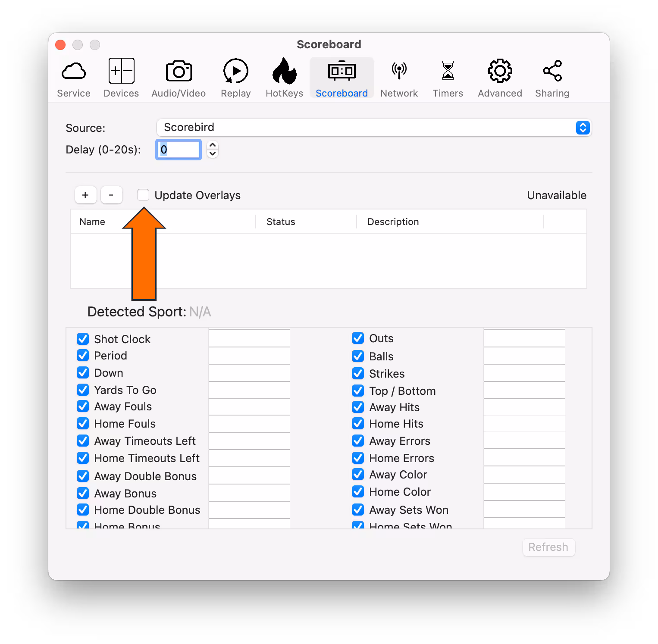The image size is (658, 644).
Task: Click the Outs value field
Action: (524, 338)
